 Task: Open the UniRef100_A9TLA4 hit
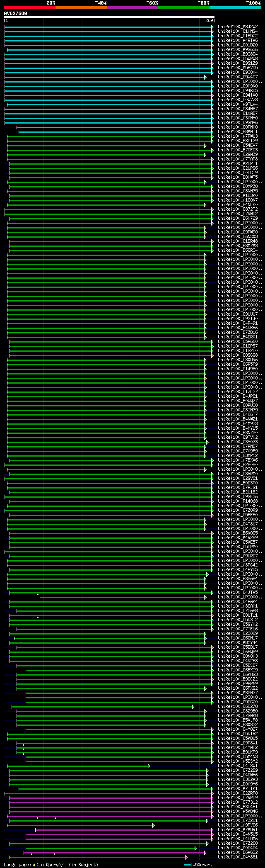[238, 105]
